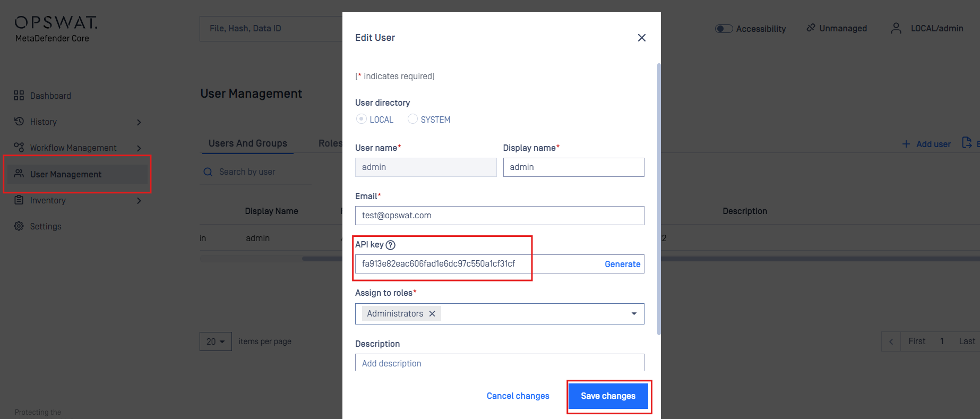Click the Inventory clipboard icon
The height and width of the screenshot is (419, 980).
pyautogui.click(x=19, y=200)
